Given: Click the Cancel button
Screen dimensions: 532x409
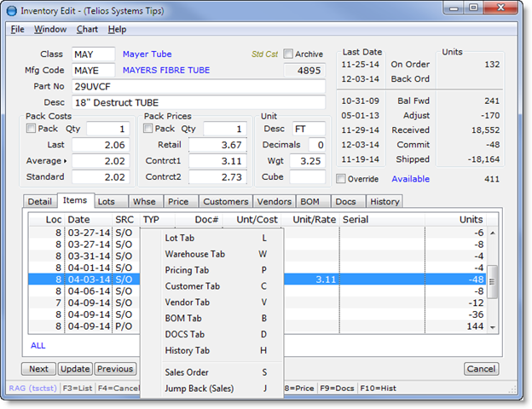Looking at the screenshot, I should pos(481,369).
